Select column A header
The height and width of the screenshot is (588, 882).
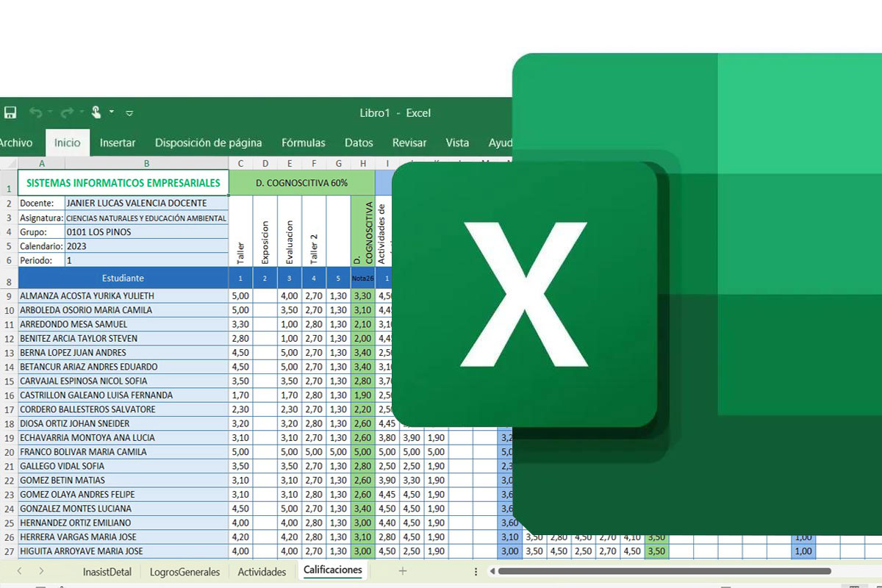click(x=41, y=163)
